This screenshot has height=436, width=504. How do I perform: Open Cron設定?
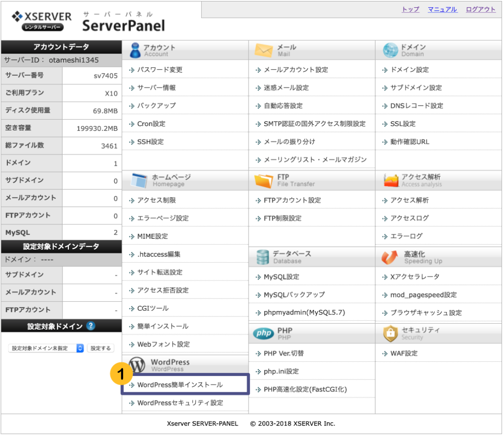pos(151,124)
